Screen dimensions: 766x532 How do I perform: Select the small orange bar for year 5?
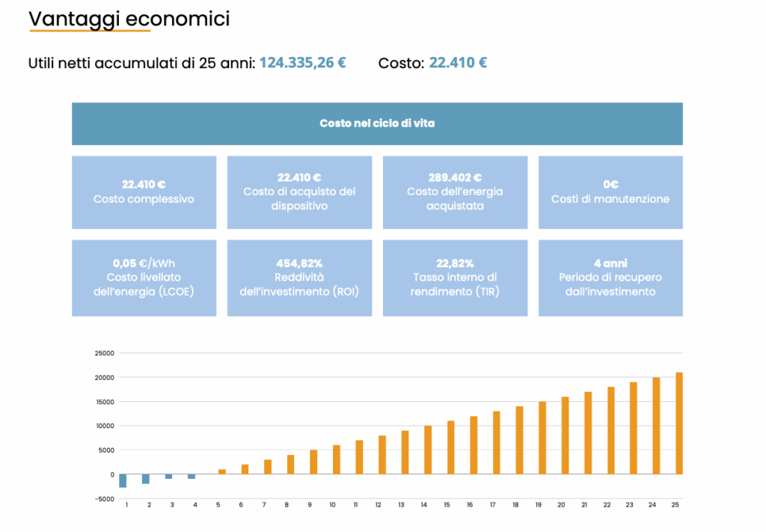(x=222, y=471)
